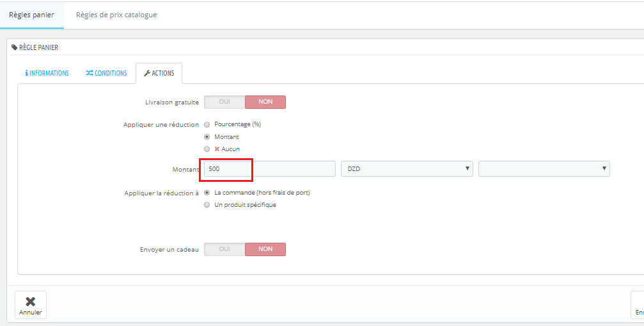Set Livraison gratuite to NON

pyautogui.click(x=265, y=102)
